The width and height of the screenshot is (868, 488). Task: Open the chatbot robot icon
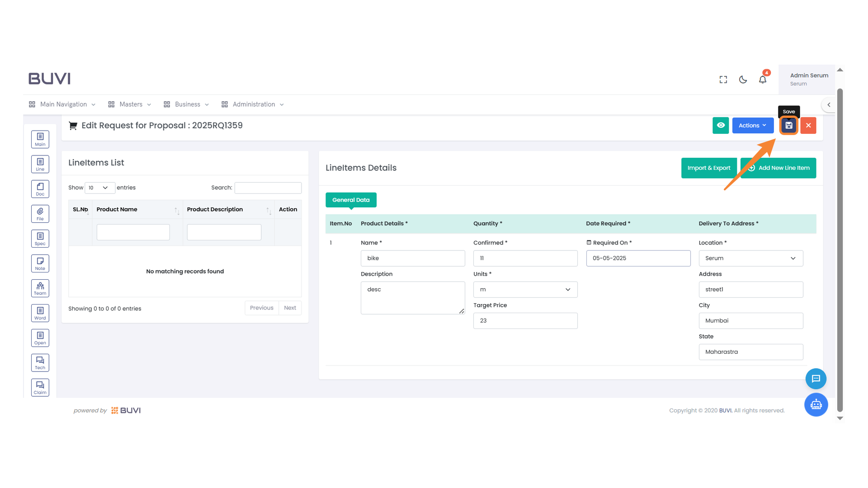click(x=816, y=404)
